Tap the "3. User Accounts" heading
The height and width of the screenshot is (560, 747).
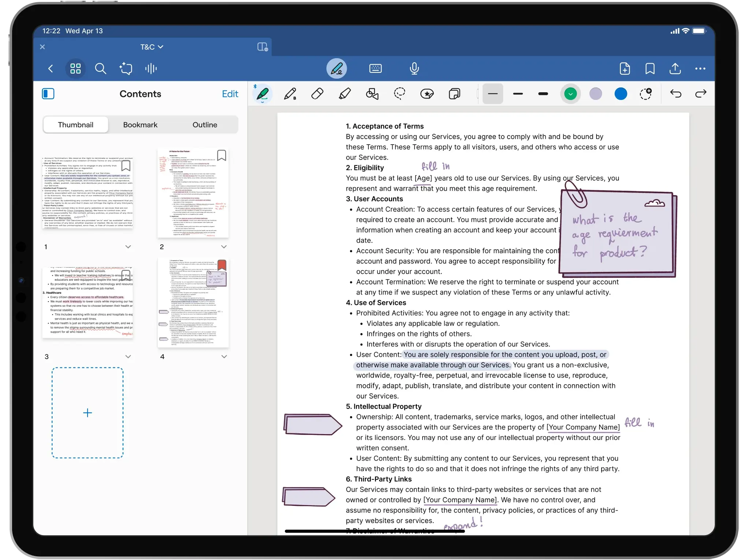(x=374, y=199)
